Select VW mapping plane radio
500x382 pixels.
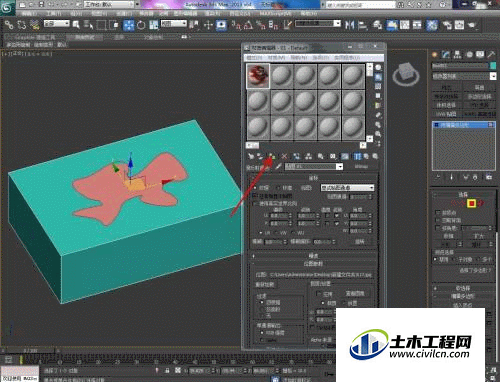coord(277,233)
